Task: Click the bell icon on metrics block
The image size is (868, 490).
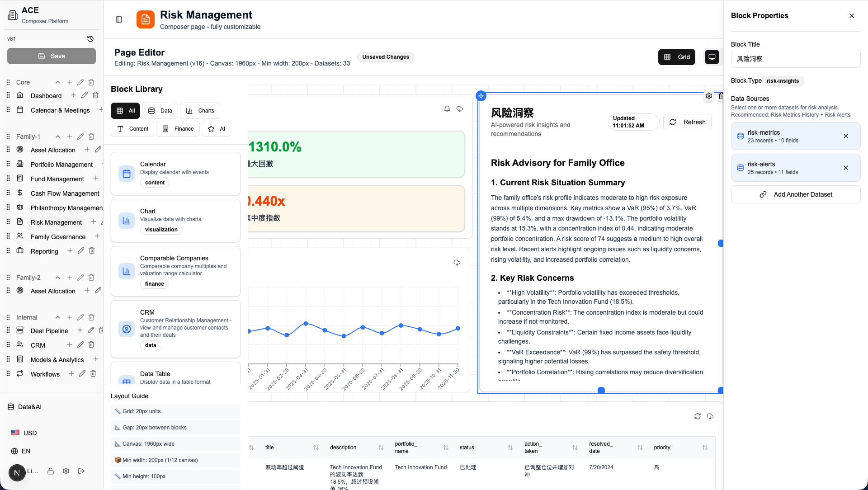Action: (x=447, y=109)
